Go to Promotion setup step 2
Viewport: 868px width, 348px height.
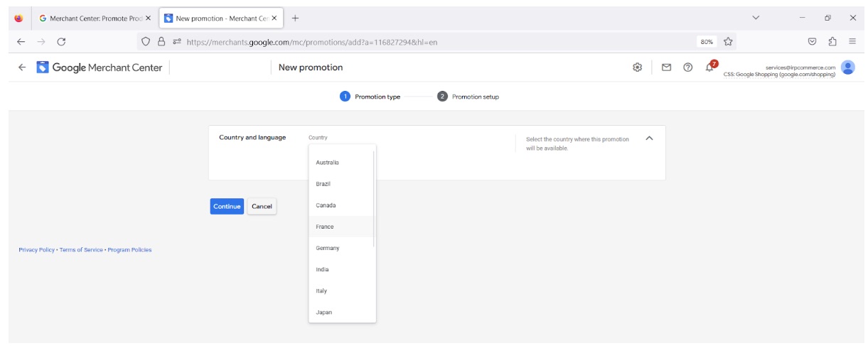pos(468,97)
